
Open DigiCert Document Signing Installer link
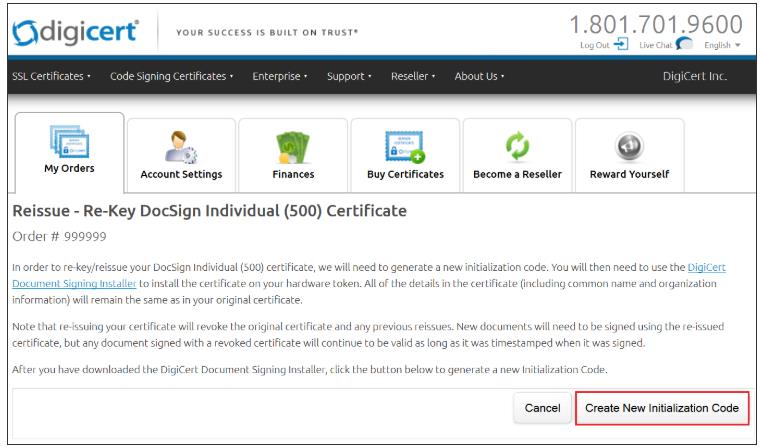point(74,283)
